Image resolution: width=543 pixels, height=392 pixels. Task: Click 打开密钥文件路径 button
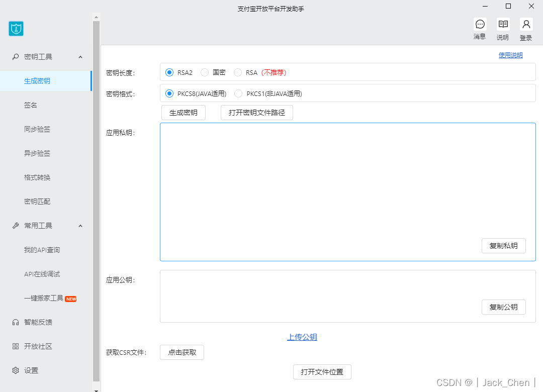pos(257,113)
